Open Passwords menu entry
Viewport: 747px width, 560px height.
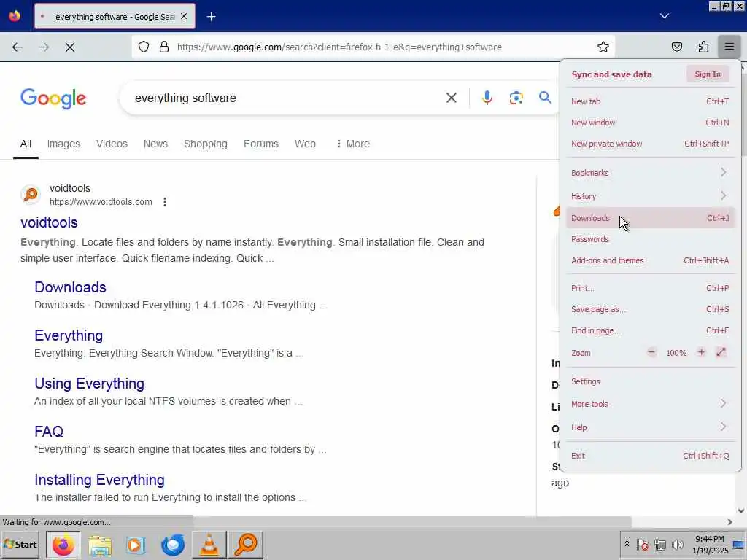pyautogui.click(x=650, y=239)
